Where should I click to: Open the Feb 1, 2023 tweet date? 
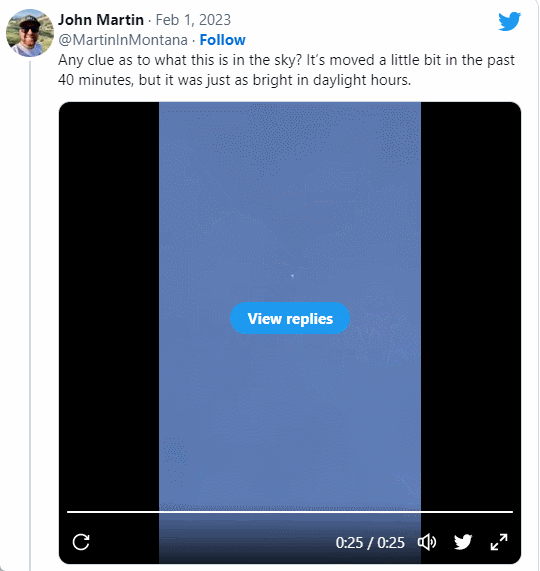(x=193, y=20)
